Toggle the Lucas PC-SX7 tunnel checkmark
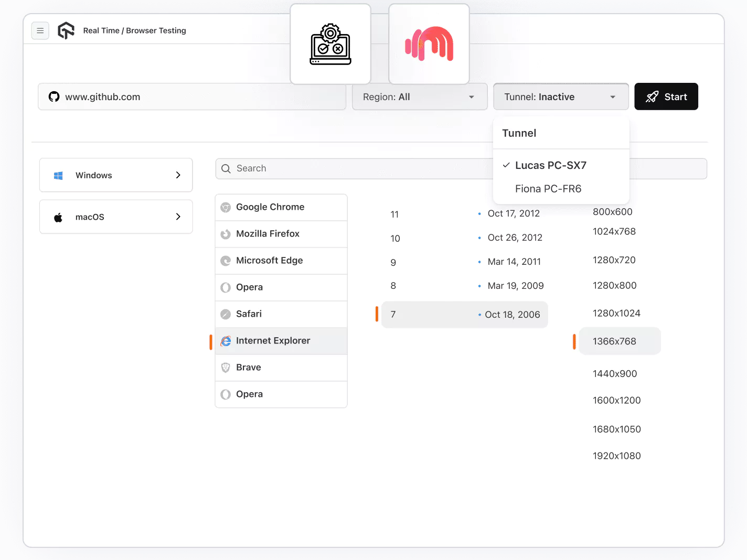Screen dimensions: 747x560 tap(506, 165)
